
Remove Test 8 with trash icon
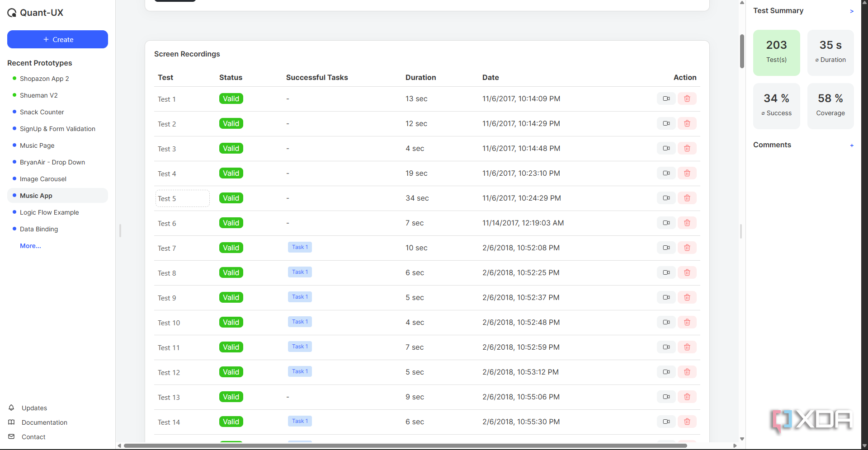pos(687,272)
